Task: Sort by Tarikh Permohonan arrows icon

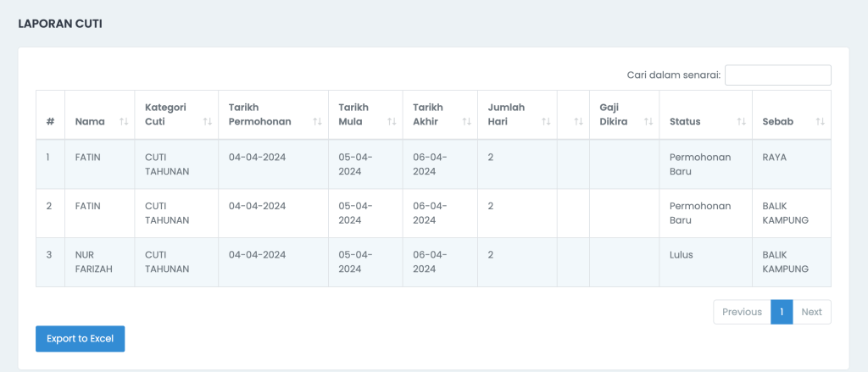Action: pyautogui.click(x=317, y=121)
